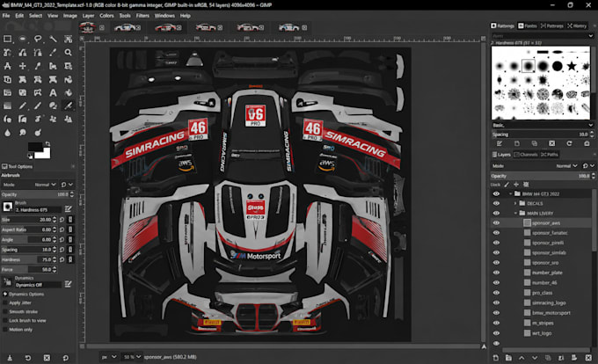Viewport: 598px width, 364px height.
Task: Open the px unit dropdown in status bar
Action: (109, 357)
